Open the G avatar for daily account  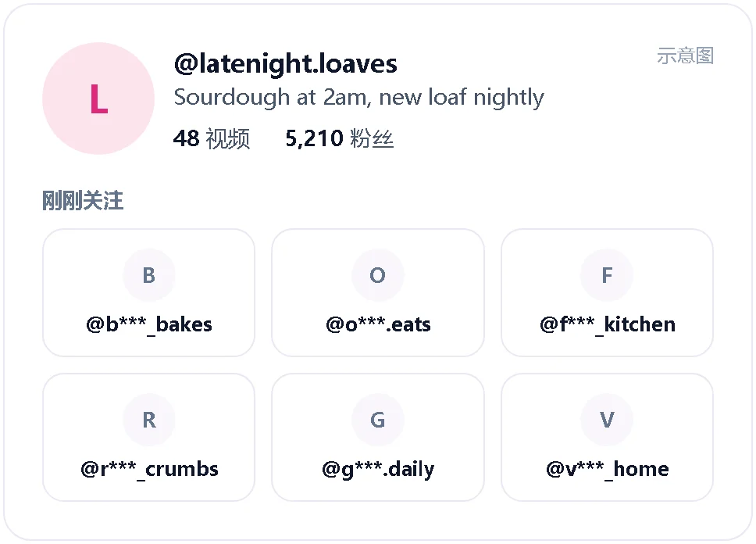coord(377,420)
